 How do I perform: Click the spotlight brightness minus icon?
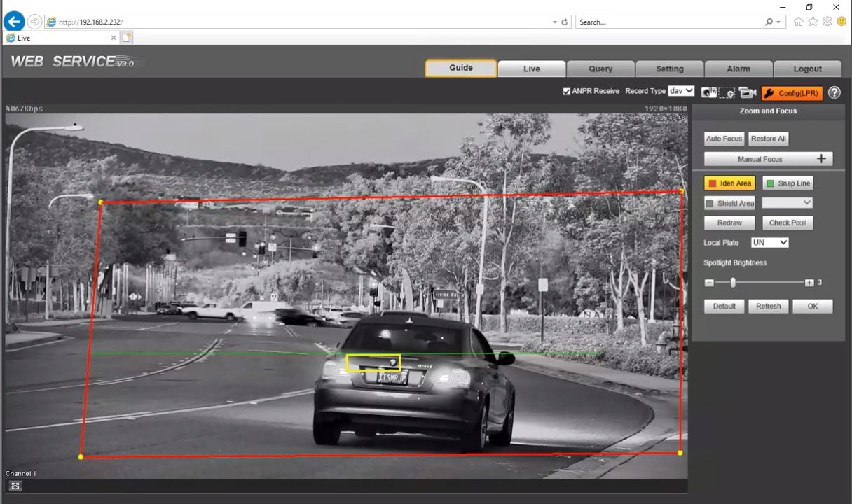[709, 283]
